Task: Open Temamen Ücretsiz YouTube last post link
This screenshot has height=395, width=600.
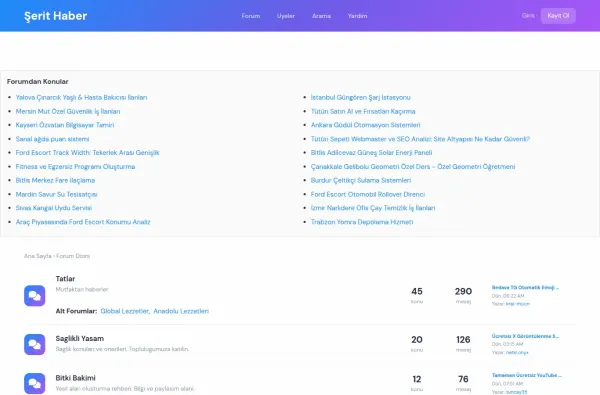Action: [527, 375]
